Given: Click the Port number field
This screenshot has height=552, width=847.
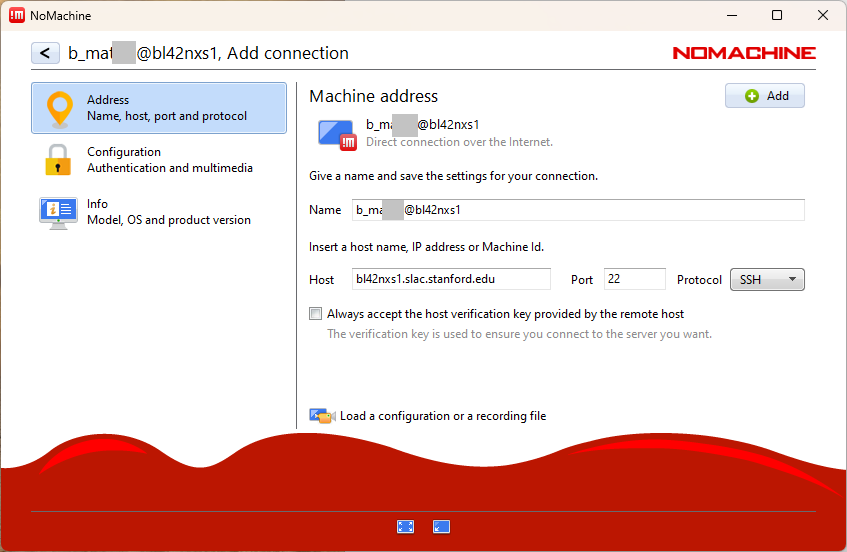Looking at the screenshot, I should [634, 280].
